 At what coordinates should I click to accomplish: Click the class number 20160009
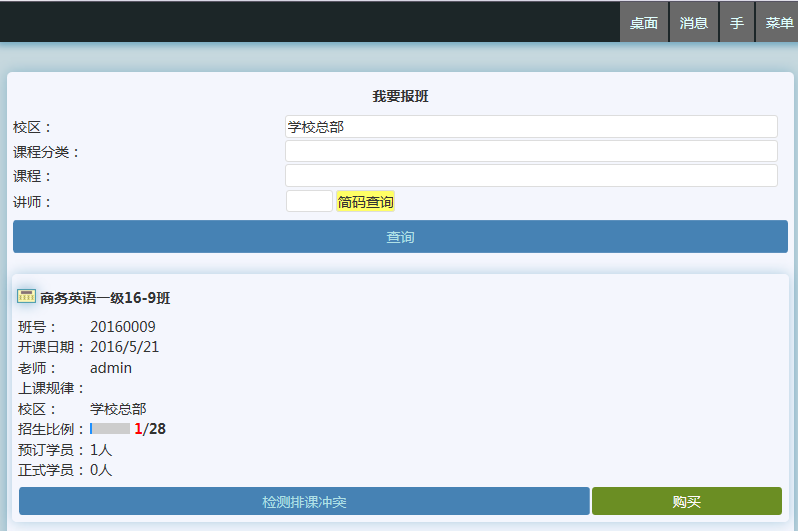tap(123, 327)
